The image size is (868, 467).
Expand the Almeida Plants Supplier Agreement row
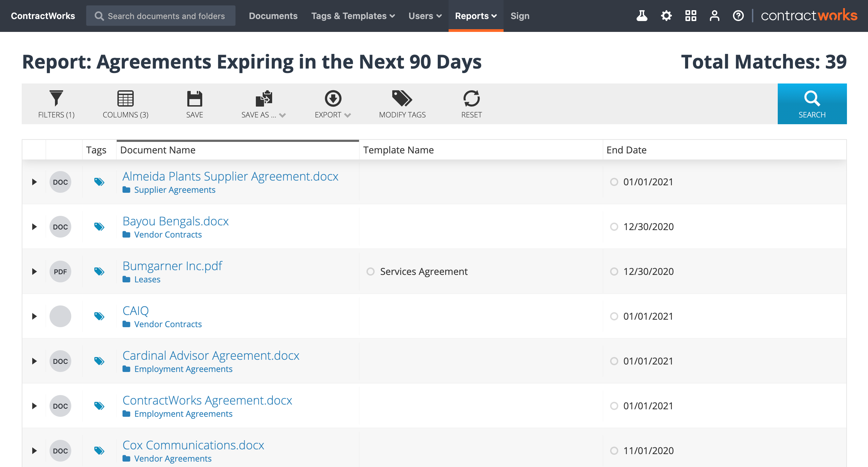pyautogui.click(x=34, y=182)
